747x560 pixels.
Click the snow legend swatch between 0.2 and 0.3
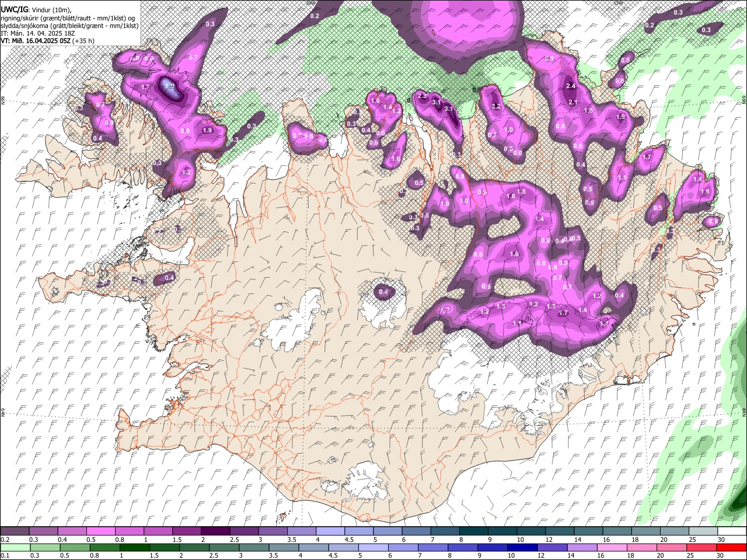tap(15, 531)
